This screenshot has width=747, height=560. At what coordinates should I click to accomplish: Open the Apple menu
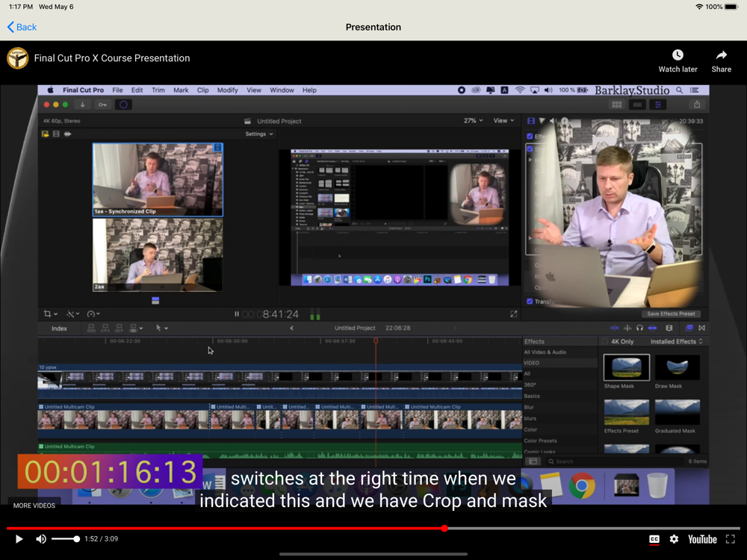click(x=51, y=90)
